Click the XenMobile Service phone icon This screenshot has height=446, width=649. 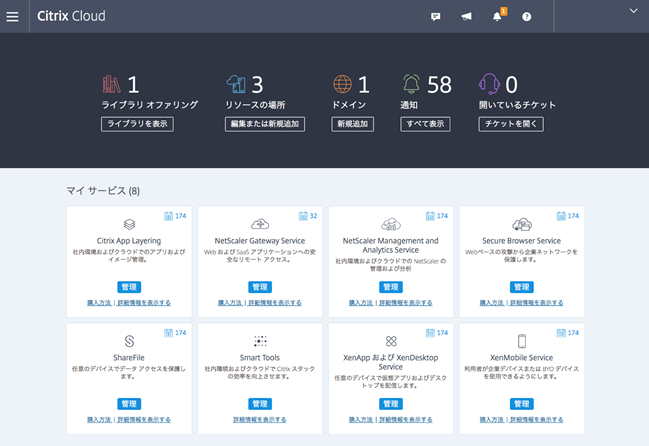coord(521,341)
